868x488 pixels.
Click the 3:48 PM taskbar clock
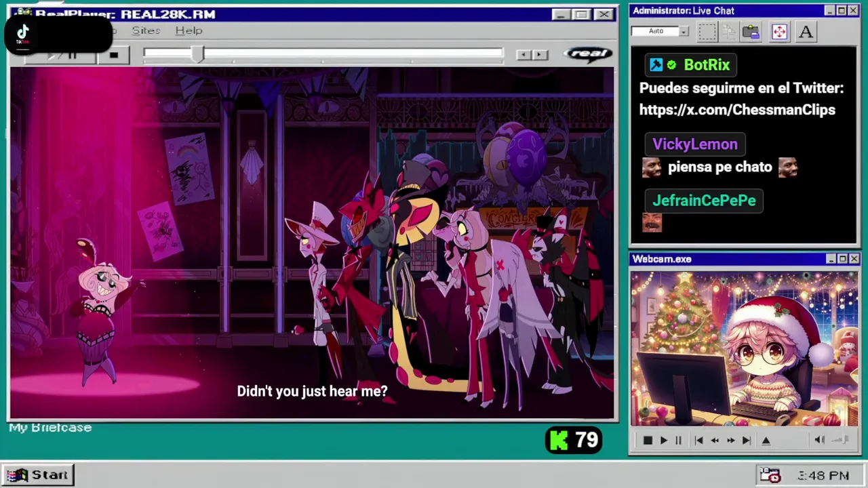[x=823, y=476]
